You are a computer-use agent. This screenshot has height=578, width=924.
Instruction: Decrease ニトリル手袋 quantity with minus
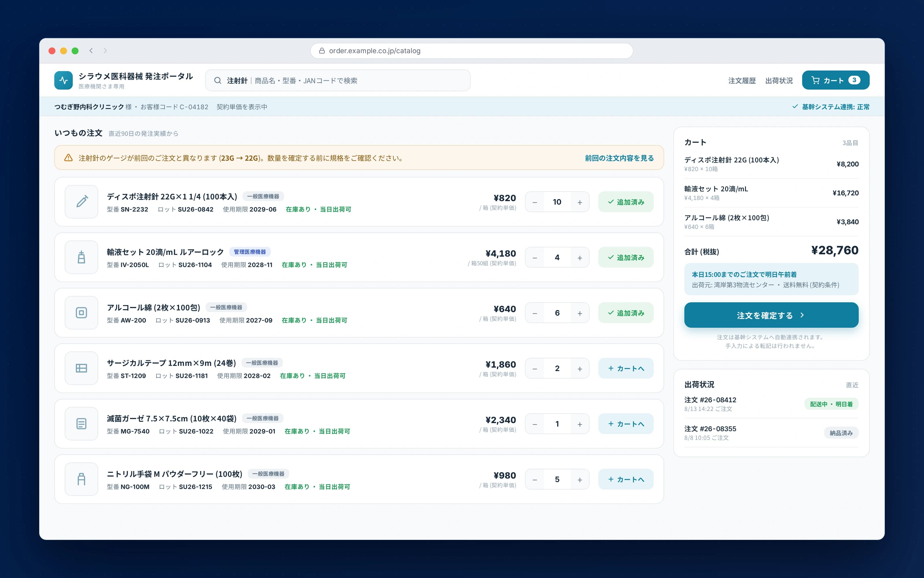[x=534, y=479]
